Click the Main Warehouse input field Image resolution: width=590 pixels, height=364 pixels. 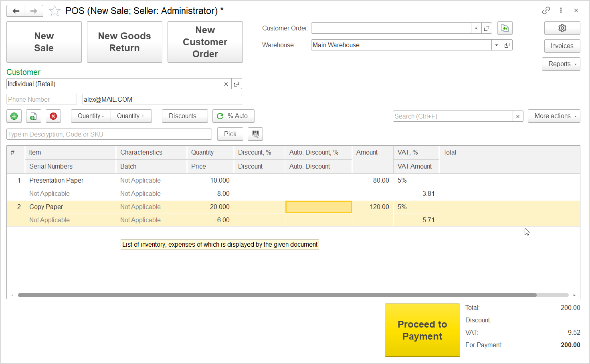coord(401,45)
